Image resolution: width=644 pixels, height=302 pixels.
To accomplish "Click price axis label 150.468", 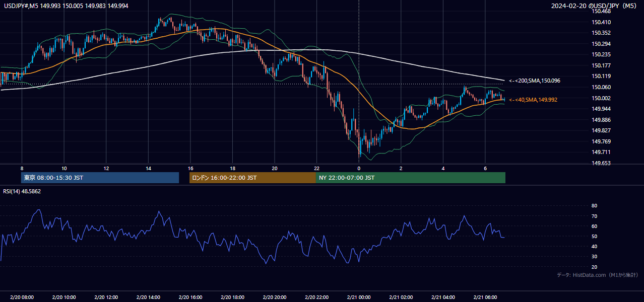I will [601, 11].
